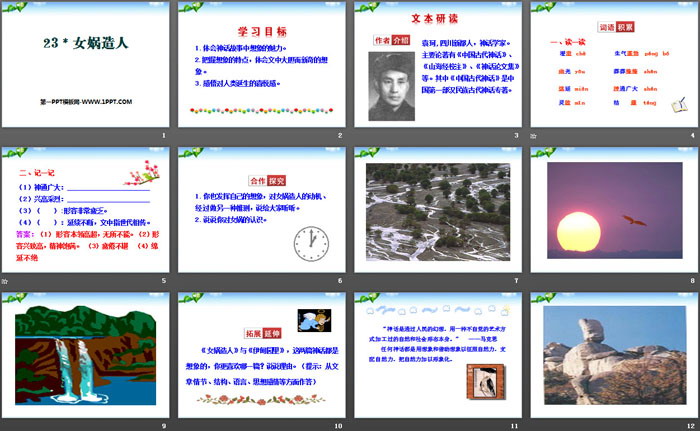Click the clock icon on slide 6
The height and width of the screenshot is (431, 700).
coord(311,243)
